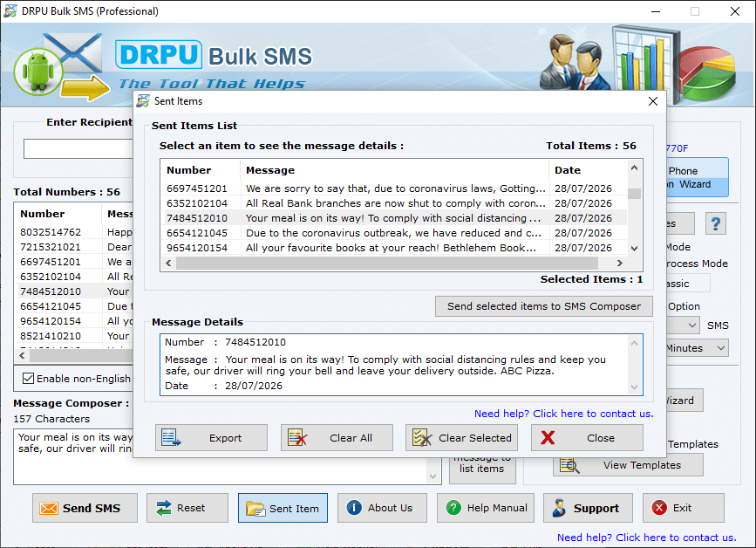The width and height of the screenshot is (756, 548).
Task: Click the Support button in main window
Action: (x=588, y=508)
